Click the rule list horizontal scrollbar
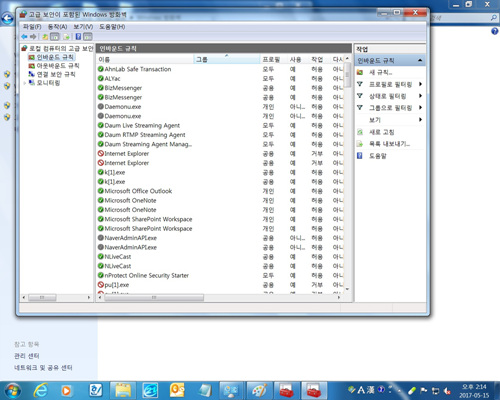500x400 pixels. 154,297
